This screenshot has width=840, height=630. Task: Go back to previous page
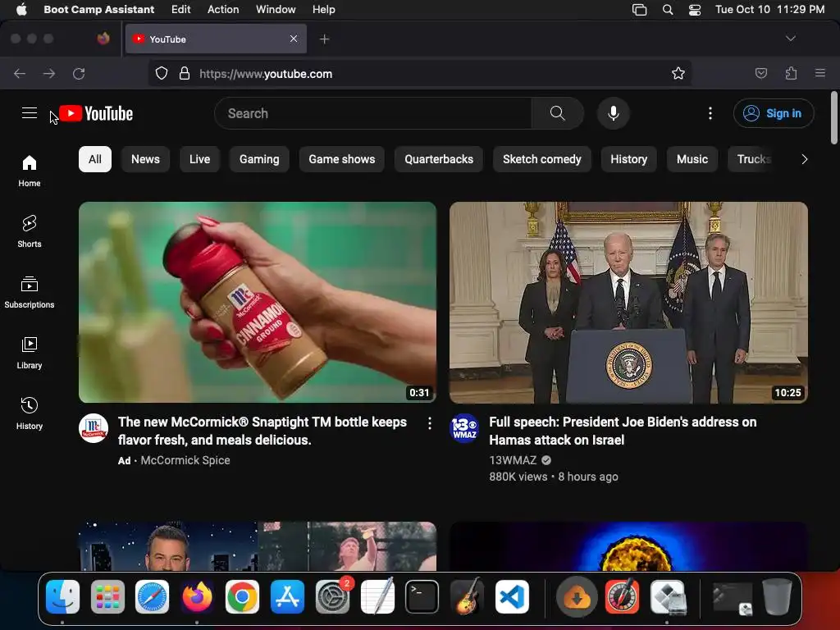pos(20,73)
